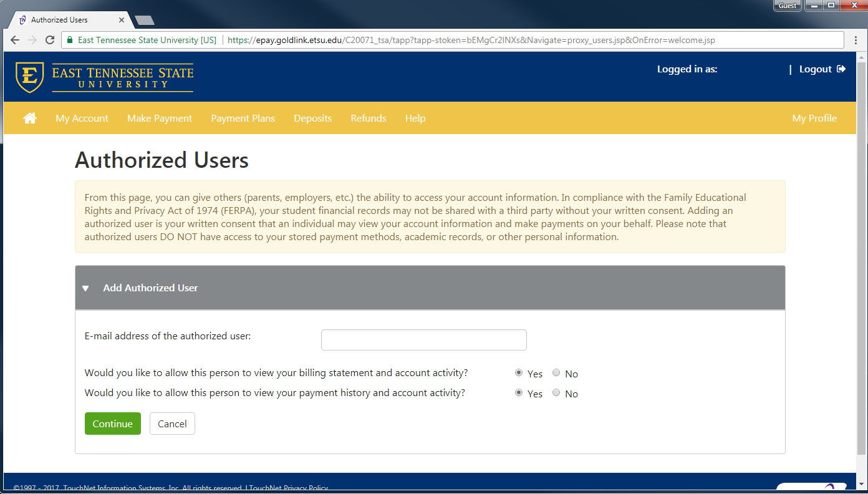Select No for viewing billing statement
The height and width of the screenshot is (494, 868).
pos(556,373)
